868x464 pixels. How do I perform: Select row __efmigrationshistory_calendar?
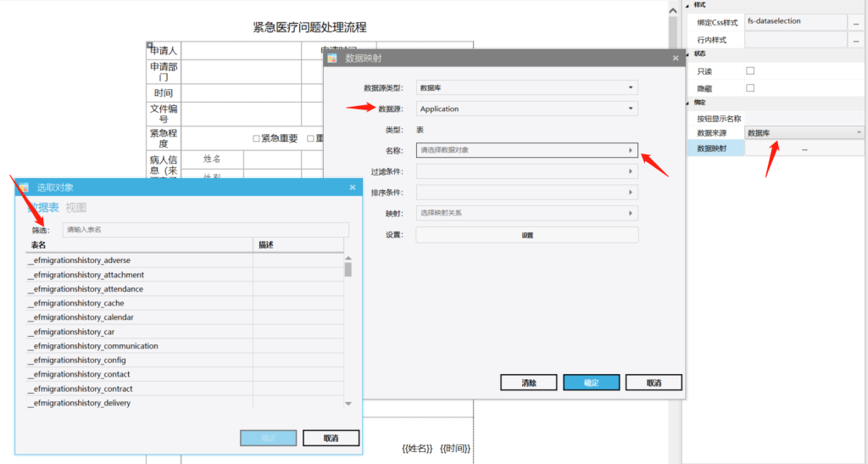(184, 317)
